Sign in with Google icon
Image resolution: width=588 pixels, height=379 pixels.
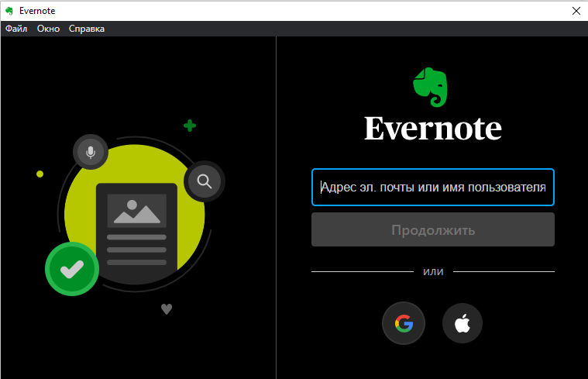404,323
